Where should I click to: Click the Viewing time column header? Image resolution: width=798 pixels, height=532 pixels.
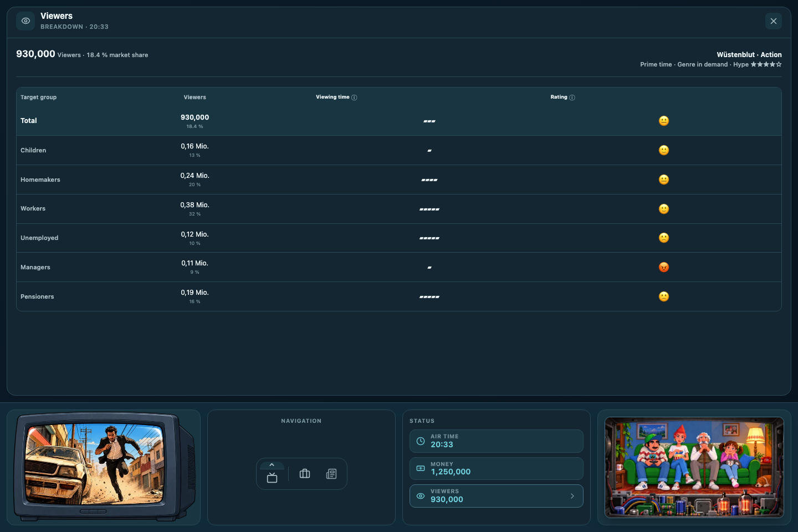pos(332,97)
